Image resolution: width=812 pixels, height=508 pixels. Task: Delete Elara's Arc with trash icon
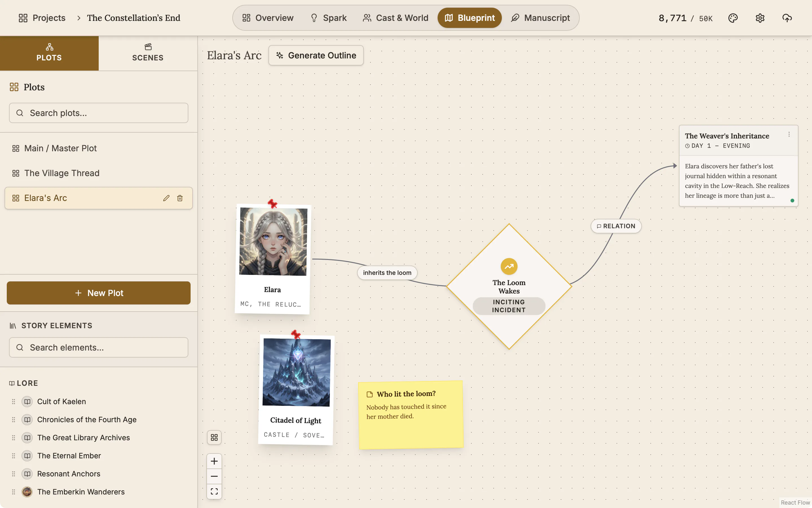pyautogui.click(x=180, y=198)
